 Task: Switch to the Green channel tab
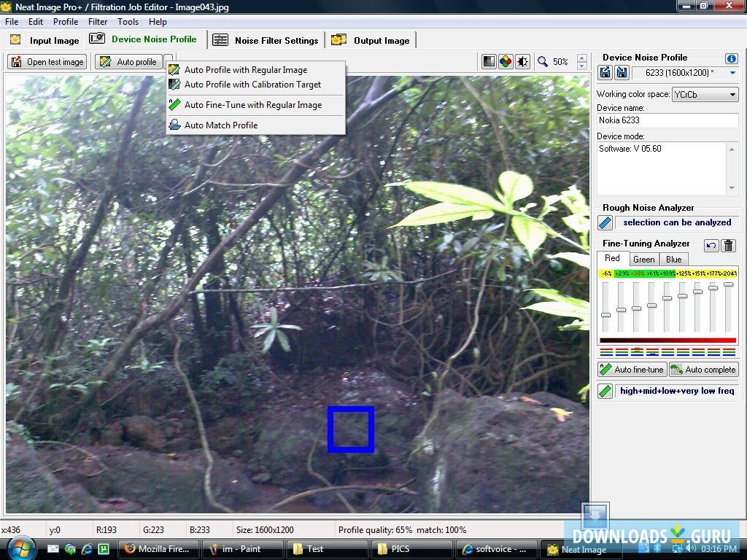pos(643,260)
